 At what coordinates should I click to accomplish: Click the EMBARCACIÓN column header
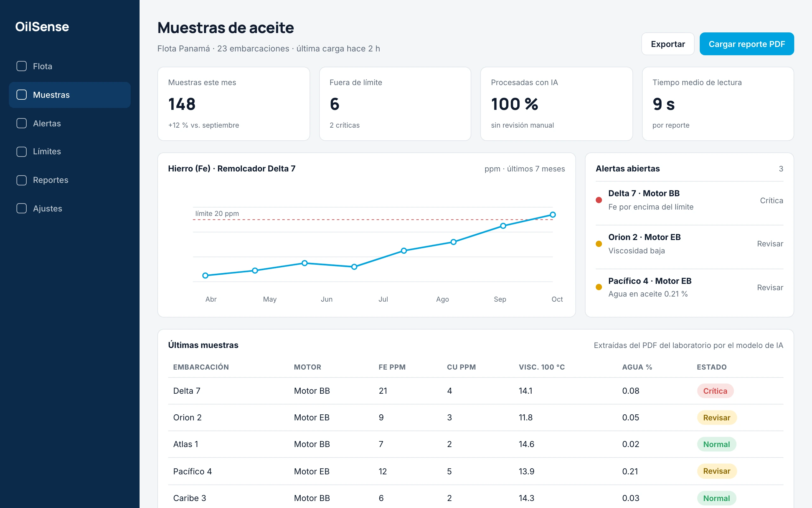tap(201, 367)
